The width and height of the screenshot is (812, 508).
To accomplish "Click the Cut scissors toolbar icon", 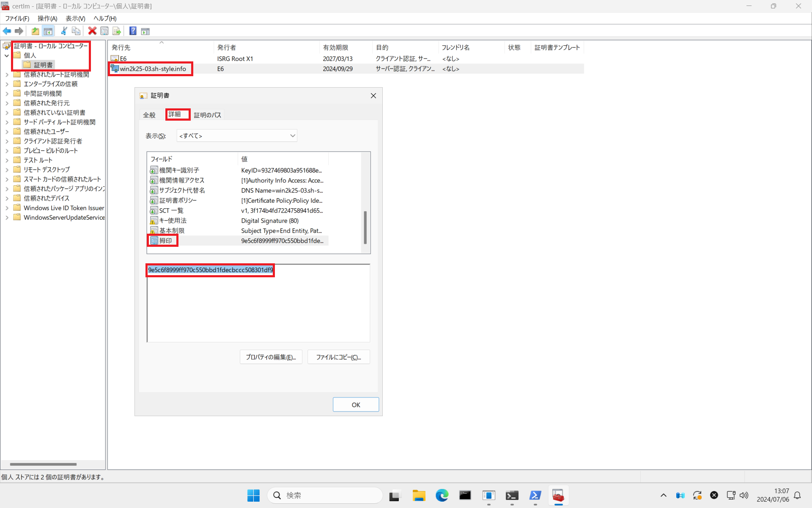I will click(64, 31).
